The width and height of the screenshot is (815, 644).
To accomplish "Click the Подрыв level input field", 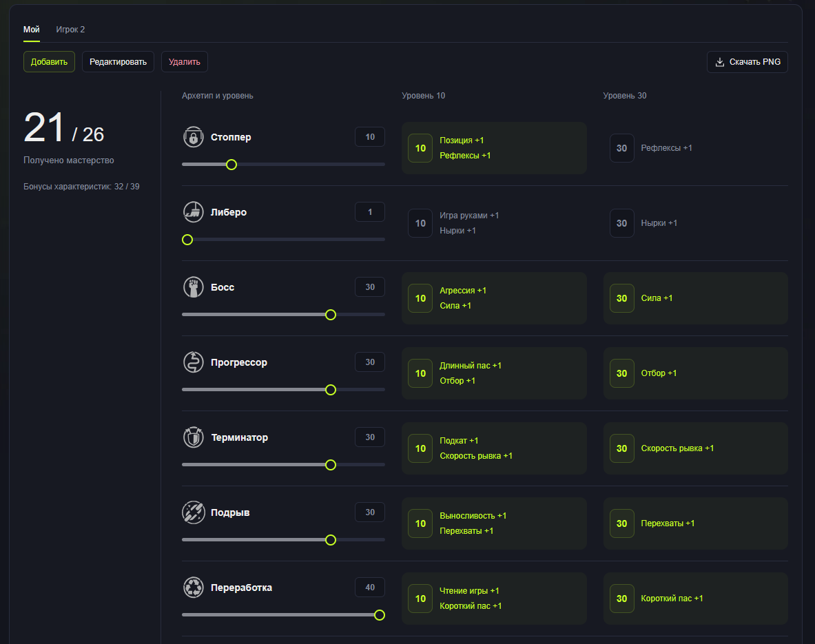I will click(370, 512).
